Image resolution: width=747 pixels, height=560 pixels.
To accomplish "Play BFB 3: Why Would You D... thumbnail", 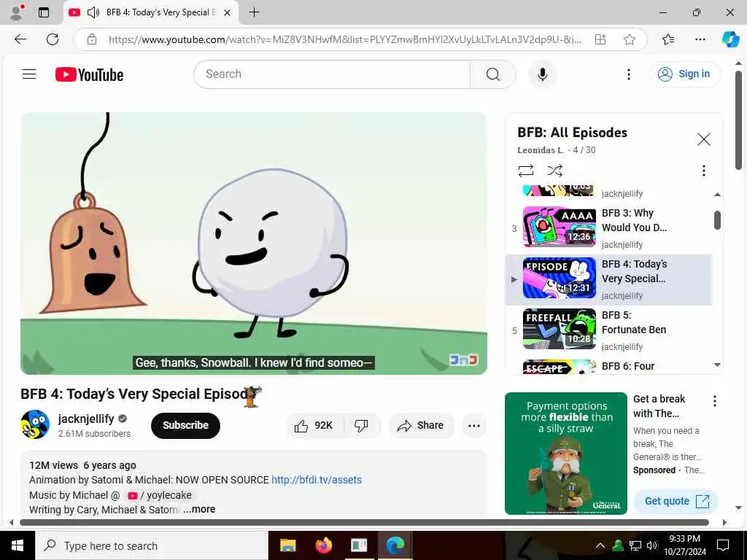I will tap(560, 227).
